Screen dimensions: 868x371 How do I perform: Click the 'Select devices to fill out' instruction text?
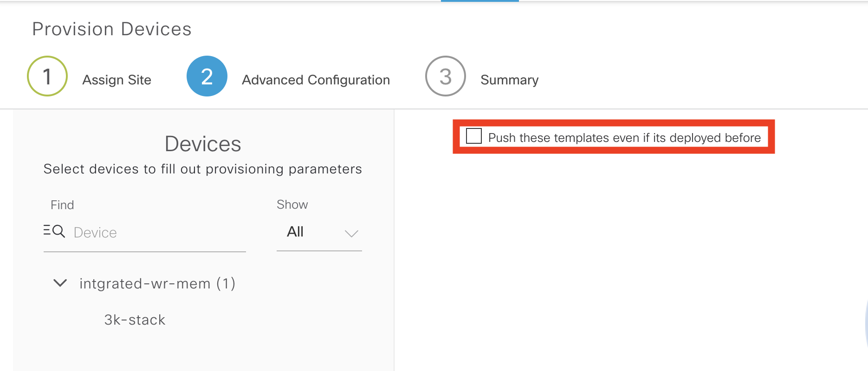202,169
